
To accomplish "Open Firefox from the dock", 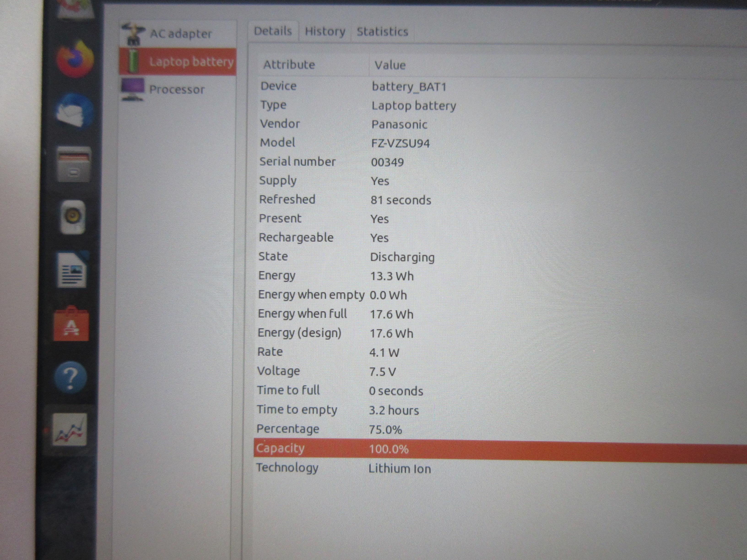I will 75,59.
